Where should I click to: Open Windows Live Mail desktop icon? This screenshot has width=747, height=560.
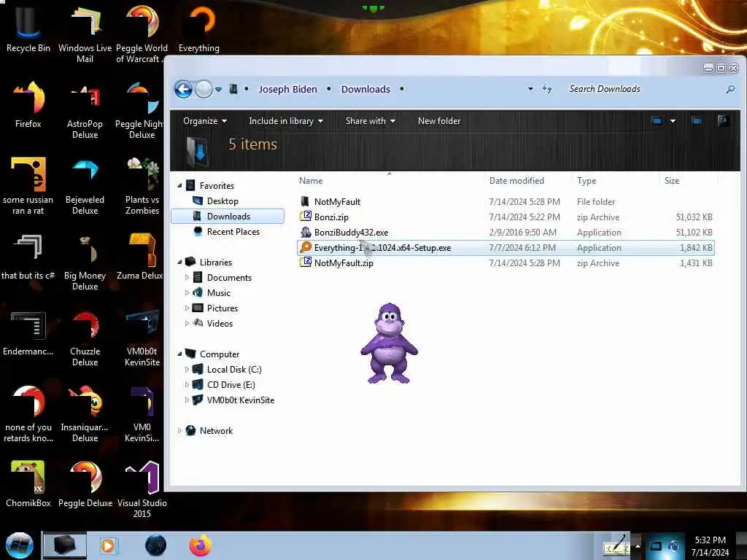pyautogui.click(x=85, y=34)
